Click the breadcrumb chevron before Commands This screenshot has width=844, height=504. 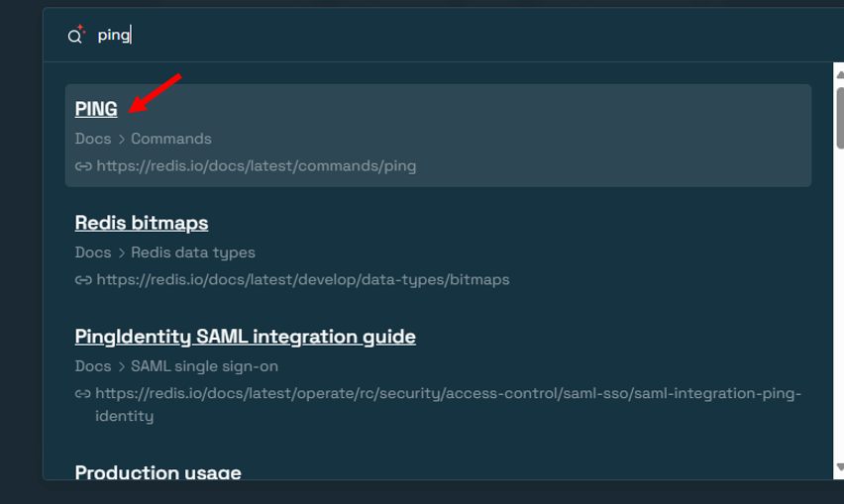pyautogui.click(x=121, y=140)
